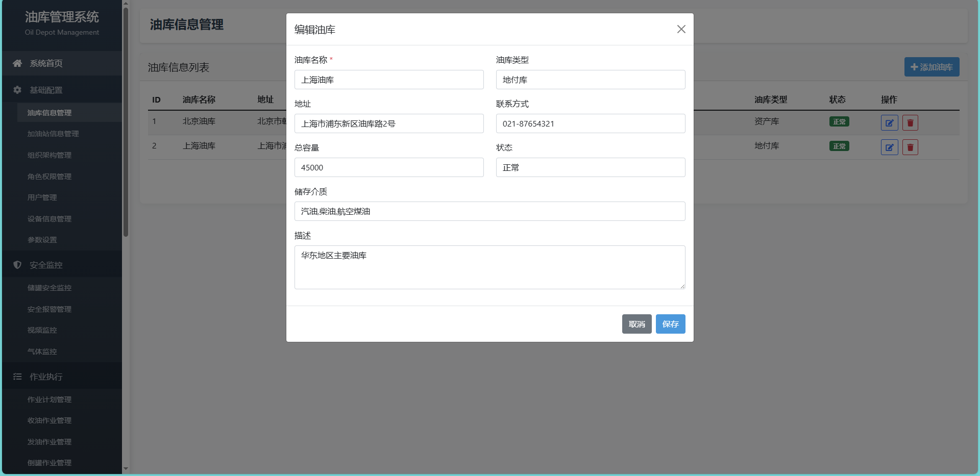Click the gear icon next to 基础配置
The width and height of the screenshot is (980, 476).
pyautogui.click(x=17, y=90)
